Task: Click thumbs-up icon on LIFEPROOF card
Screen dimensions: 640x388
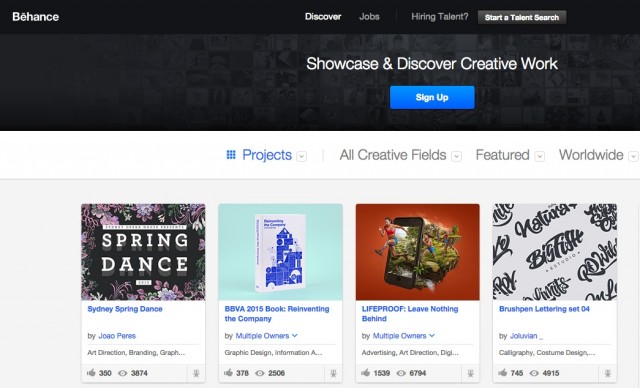Action: (365, 372)
